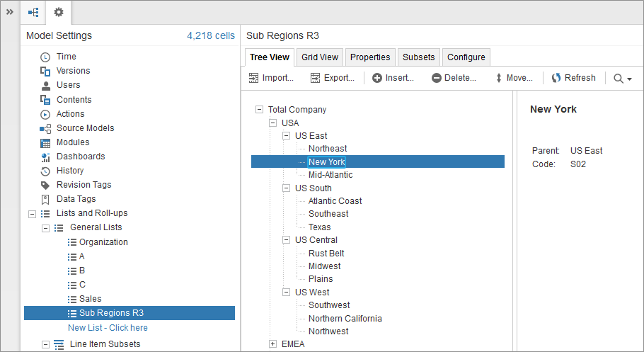This screenshot has width=644, height=352.
Task: Collapse the US South node
Action: coord(287,188)
